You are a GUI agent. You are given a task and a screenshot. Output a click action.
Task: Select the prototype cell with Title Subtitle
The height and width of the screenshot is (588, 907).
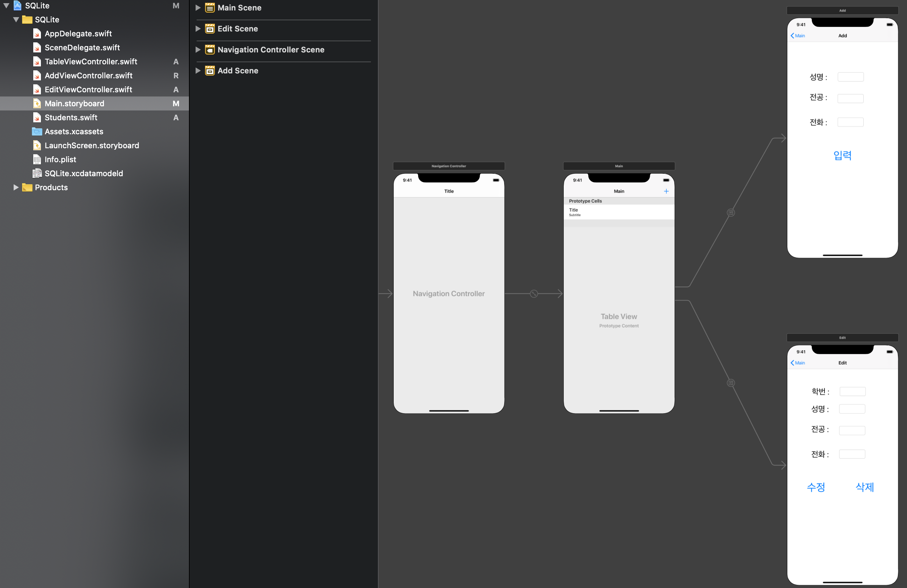[619, 212]
